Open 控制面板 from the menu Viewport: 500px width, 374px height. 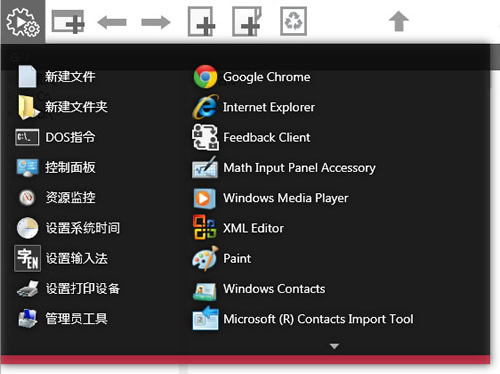(x=70, y=168)
